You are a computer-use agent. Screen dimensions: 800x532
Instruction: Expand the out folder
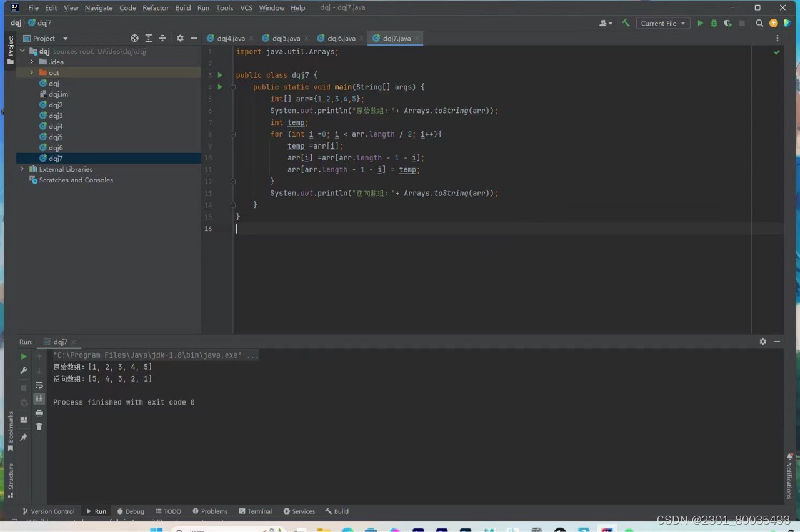pos(32,72)
